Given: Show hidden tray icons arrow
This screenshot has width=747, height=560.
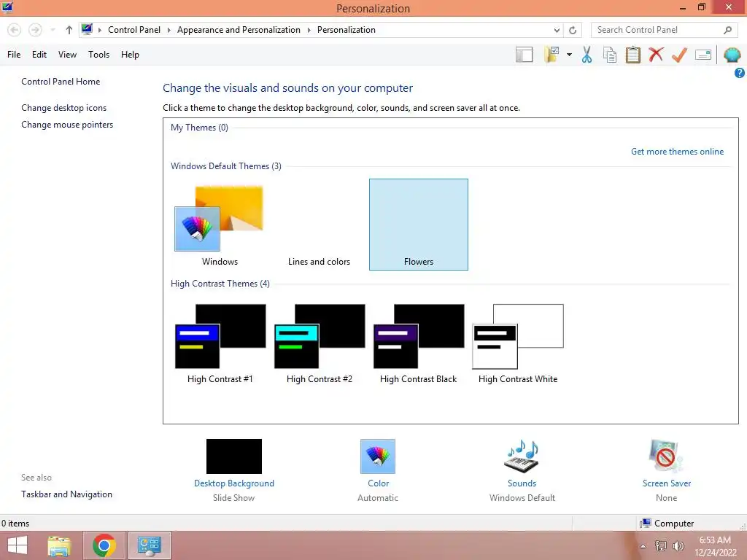Looking at the screenshot, I should click(x=643, y=546).
